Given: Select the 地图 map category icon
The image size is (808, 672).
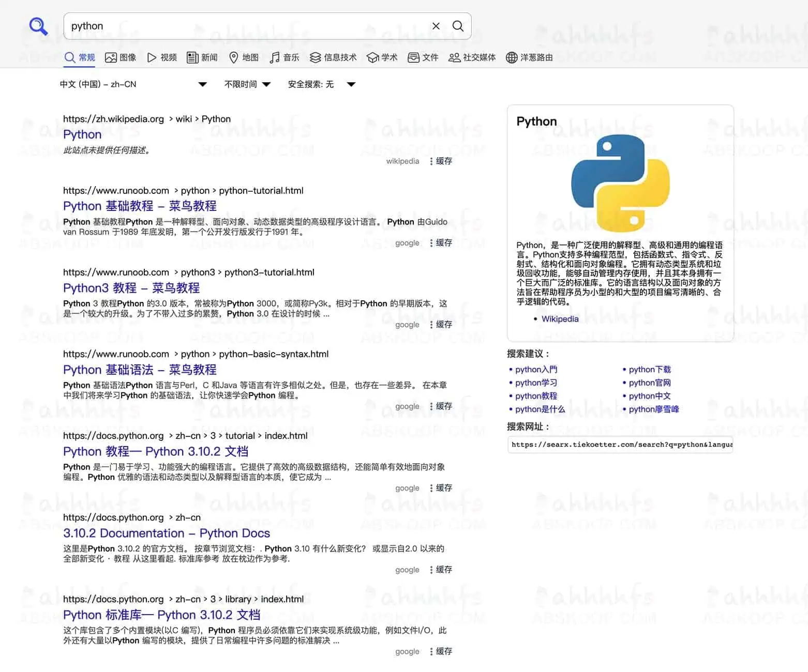Looking at the screenshot, I should [234, 57].
